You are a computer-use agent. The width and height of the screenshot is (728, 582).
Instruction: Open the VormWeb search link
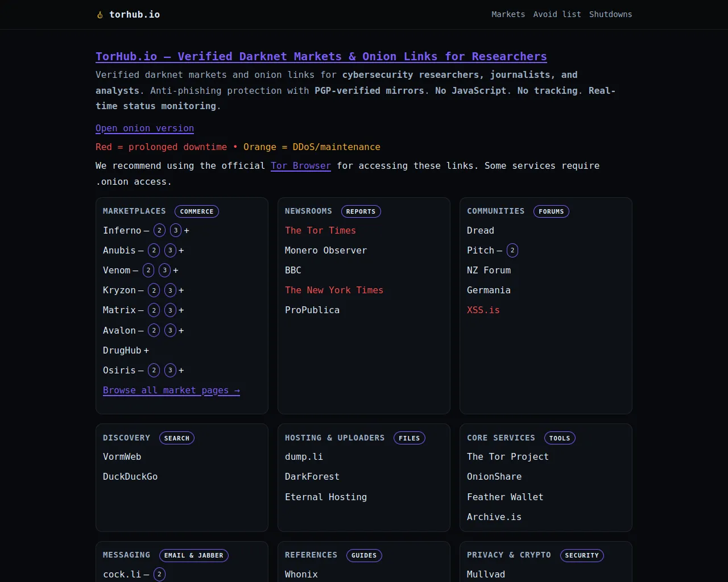(122, 456)
